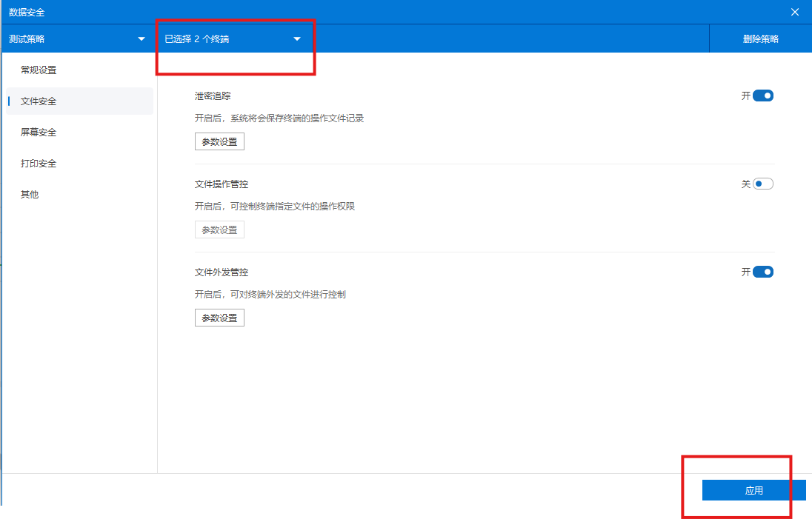Click the 删除策略 button

[x=760, y=38]
